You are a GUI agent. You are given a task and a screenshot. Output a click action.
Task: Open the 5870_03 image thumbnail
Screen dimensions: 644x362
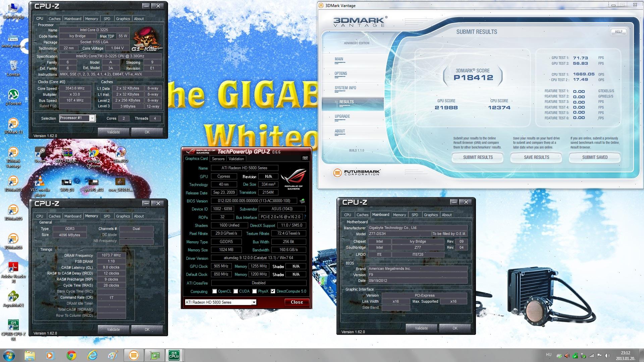coord(66,185)
